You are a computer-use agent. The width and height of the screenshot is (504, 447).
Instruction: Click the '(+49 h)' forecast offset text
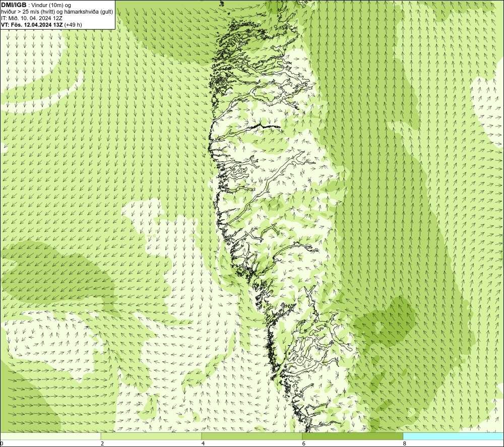[x=73, y=25]
